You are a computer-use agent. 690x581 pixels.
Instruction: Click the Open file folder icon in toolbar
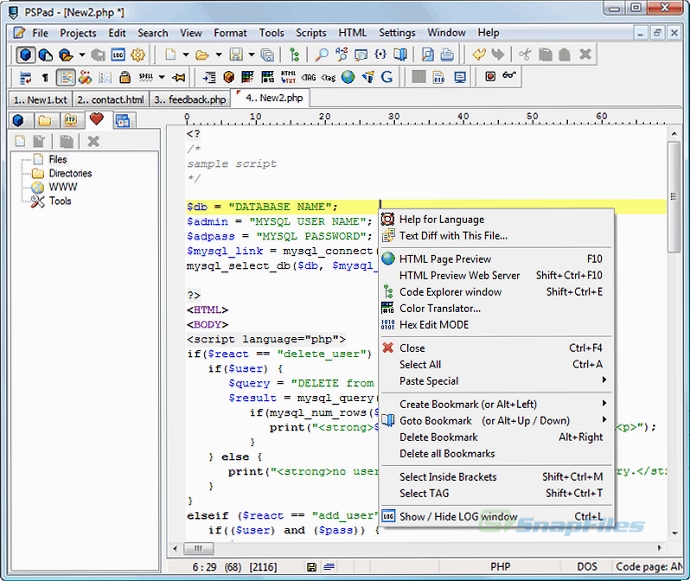(x=202, y=55)
